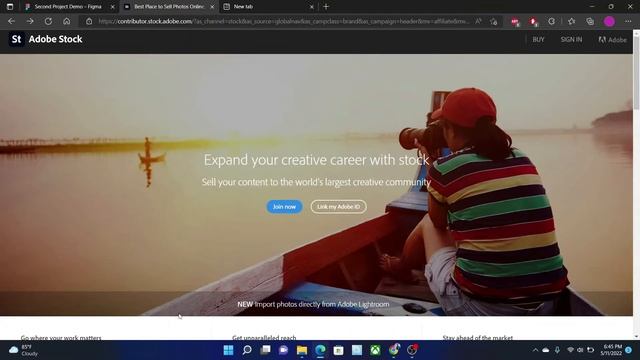Open the Import photos from Adobe Lightroom banner
Image resolution: width=640 pixels, height=360 pixels.
pyautogui.click(x=313, y=304)
